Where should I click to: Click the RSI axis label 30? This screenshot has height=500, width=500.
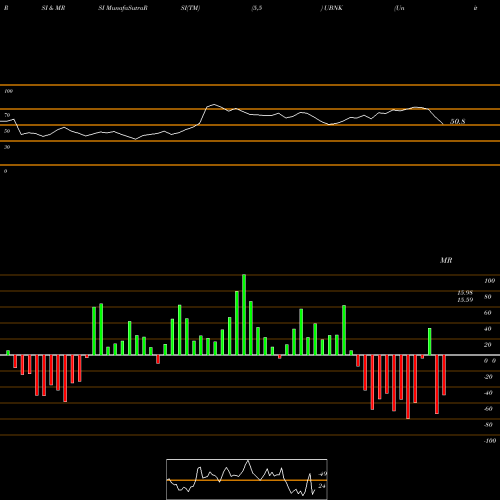pos(7,147)
